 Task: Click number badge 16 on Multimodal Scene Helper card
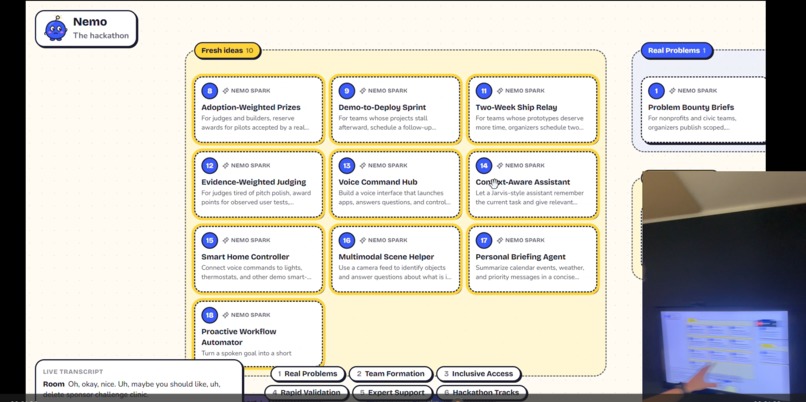[346, 241]
